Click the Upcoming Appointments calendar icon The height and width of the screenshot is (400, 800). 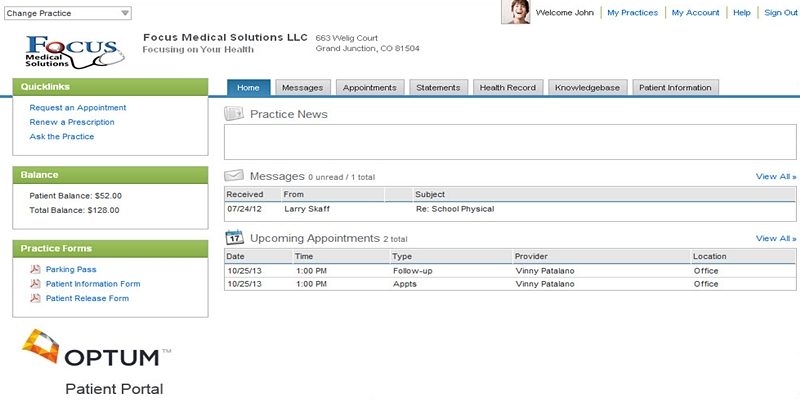tap(234, 238)
